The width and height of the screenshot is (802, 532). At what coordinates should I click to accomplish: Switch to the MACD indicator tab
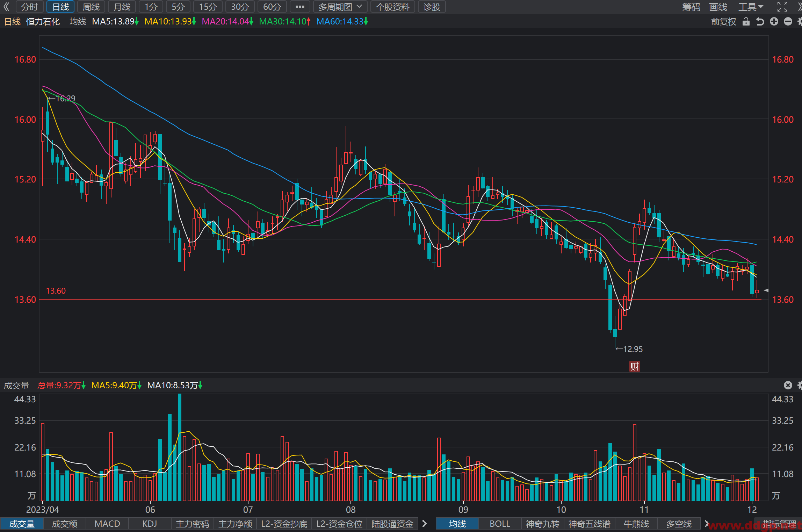107,524
